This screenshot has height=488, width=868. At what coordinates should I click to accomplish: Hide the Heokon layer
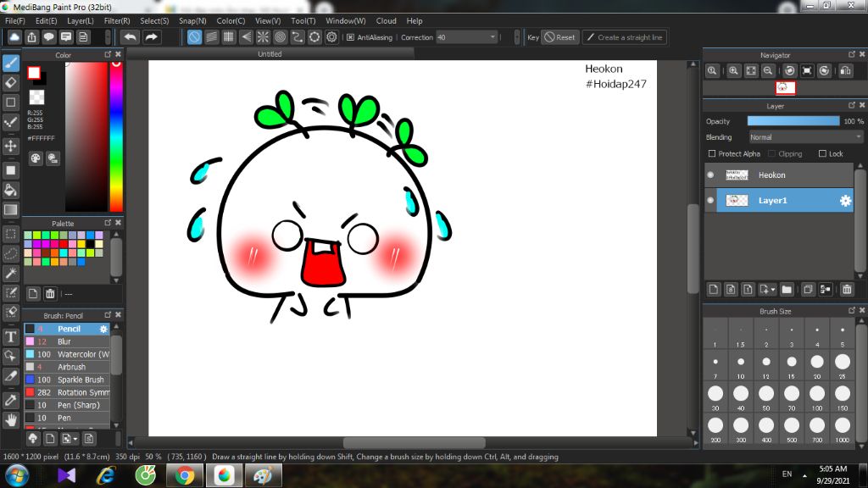(711, 175)
